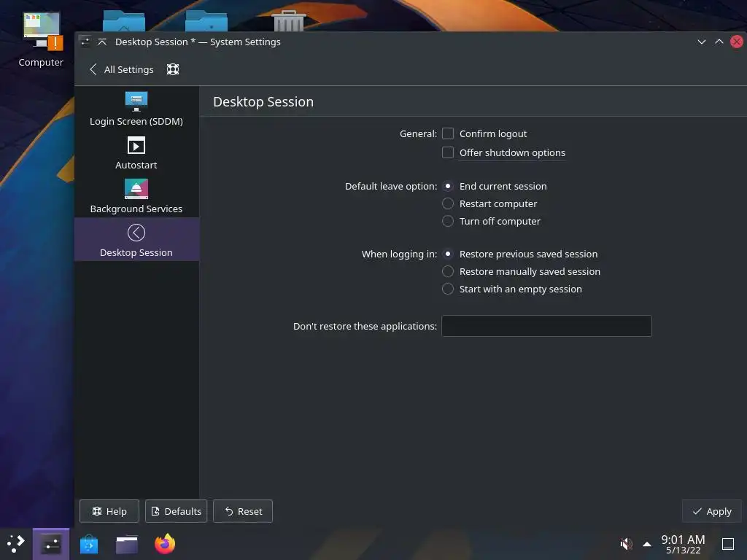Click the Reset button

243,511
